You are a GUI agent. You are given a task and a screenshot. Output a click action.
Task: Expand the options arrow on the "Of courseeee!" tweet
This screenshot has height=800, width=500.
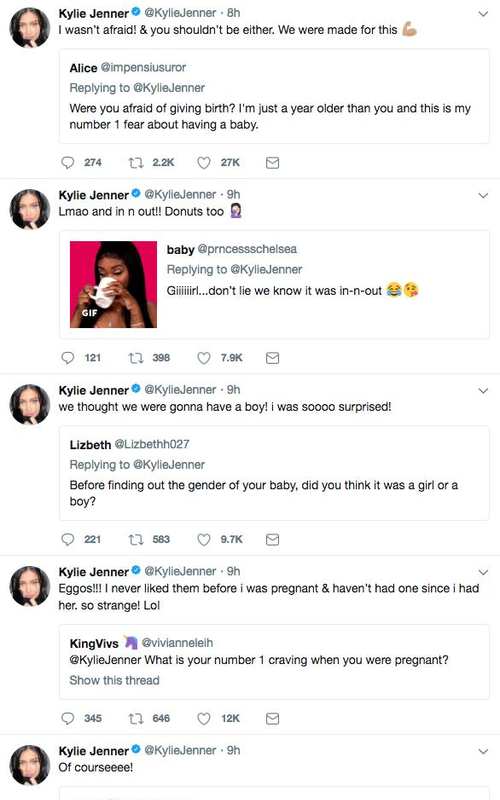click(x=483, y=752)
